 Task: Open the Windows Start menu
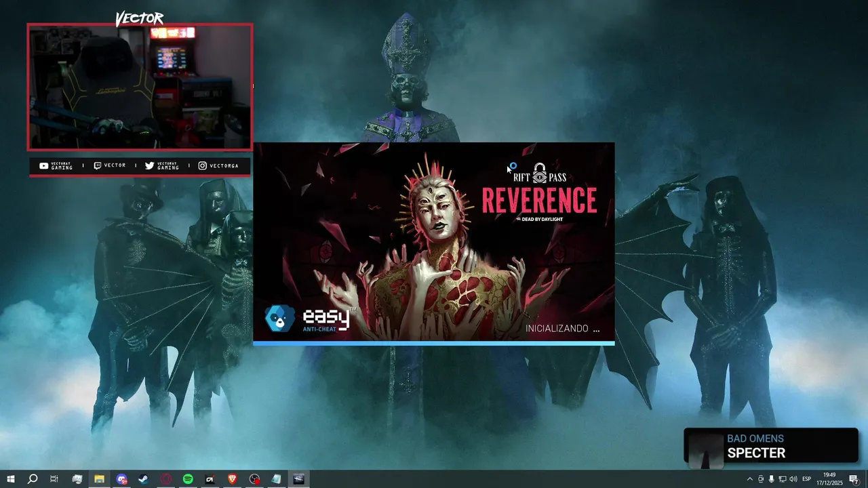tap(11, 479)
